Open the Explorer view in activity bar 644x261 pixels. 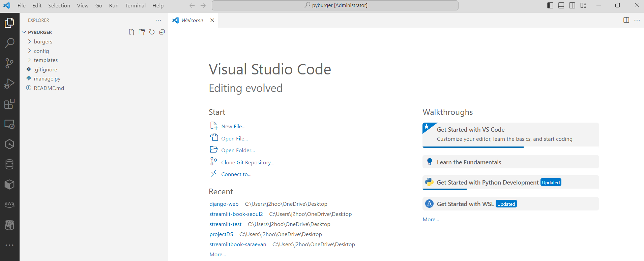pos(9,23)
